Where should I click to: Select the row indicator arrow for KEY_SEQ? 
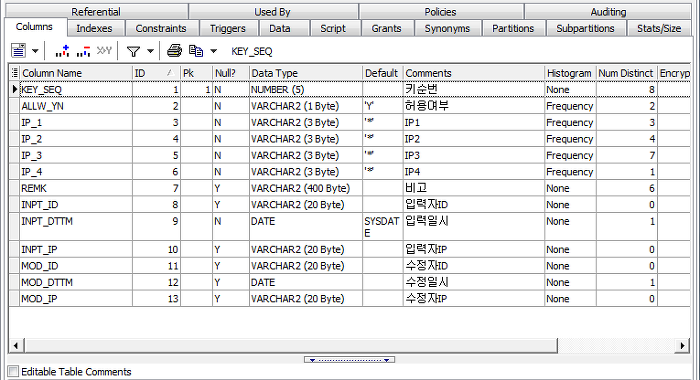click(x=15, y=89)
